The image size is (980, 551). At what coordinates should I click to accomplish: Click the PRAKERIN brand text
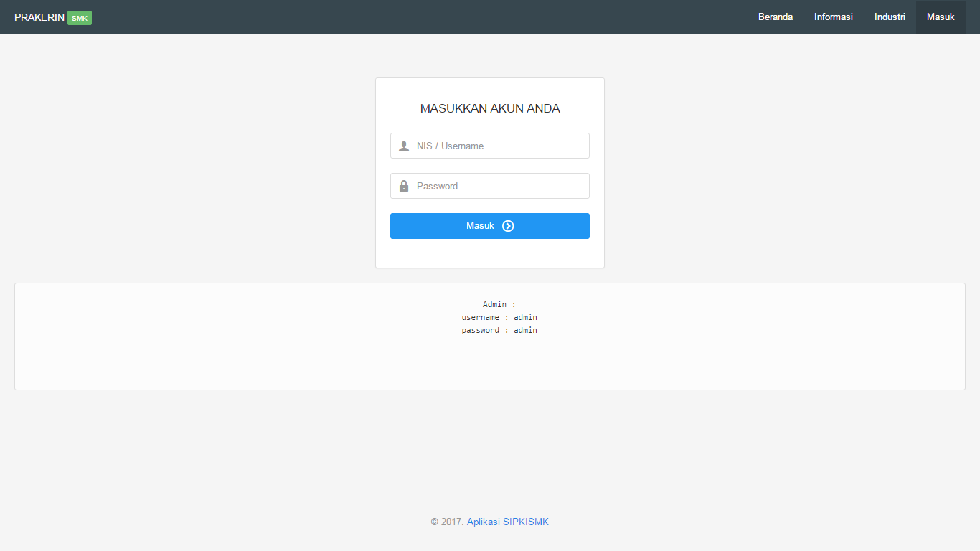coord(39,17)
